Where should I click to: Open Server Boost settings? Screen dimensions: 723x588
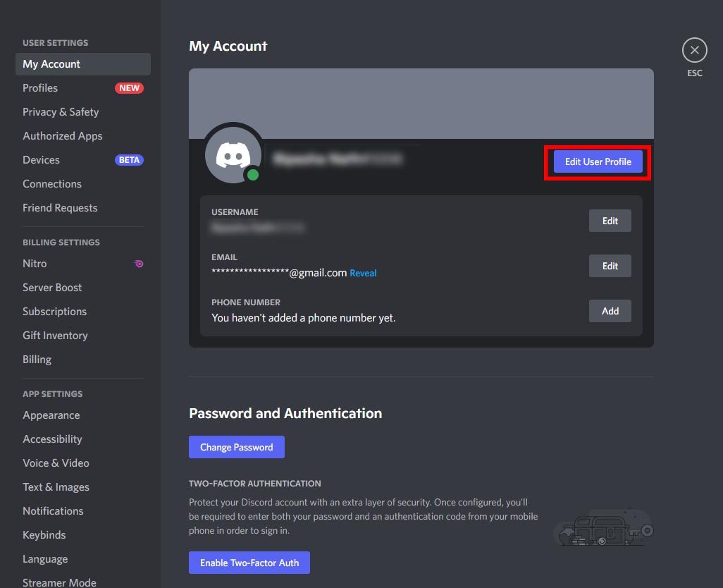pos(52,287)
